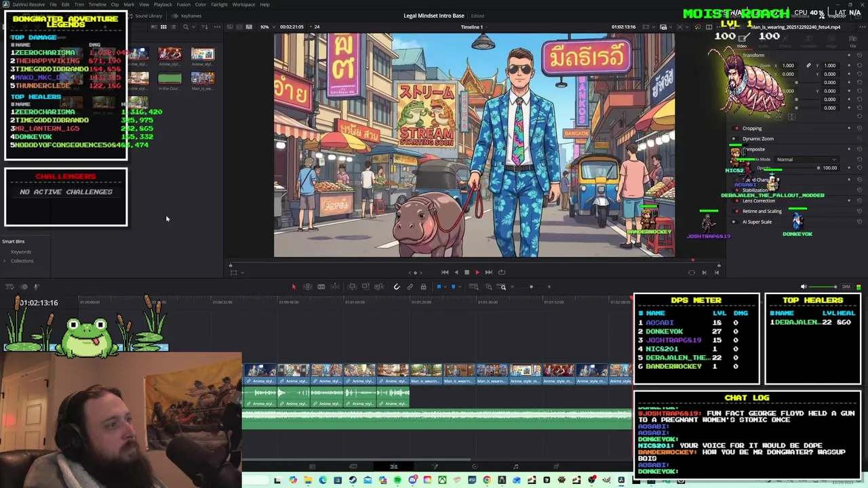Stop playback in the viewer
868x488 pixels.
[467, 272]
